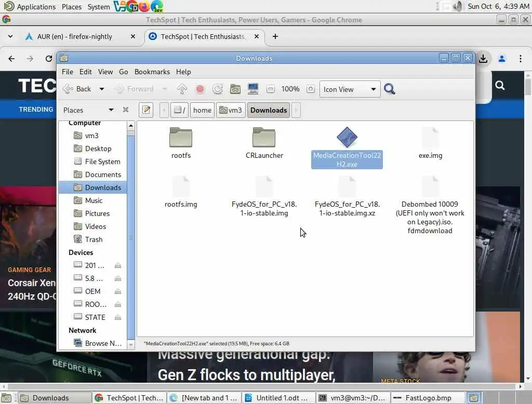Open File System in sidebar
Image resolution: width=532 pixels, height=404 pixels.
(x=92, y=161)
